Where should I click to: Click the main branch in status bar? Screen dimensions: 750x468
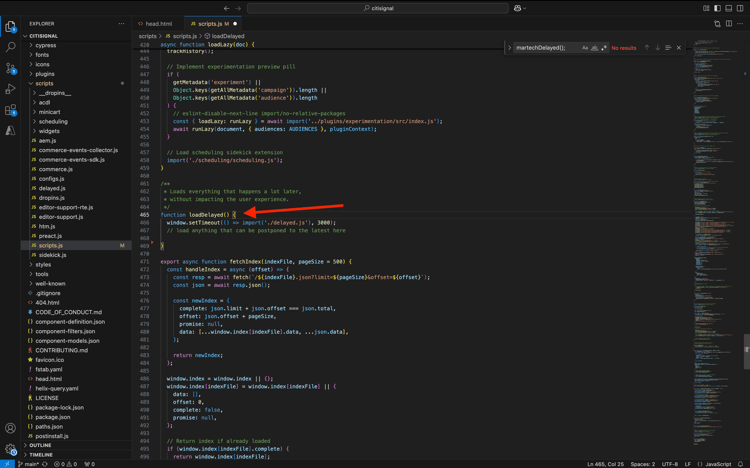point(30,464)
